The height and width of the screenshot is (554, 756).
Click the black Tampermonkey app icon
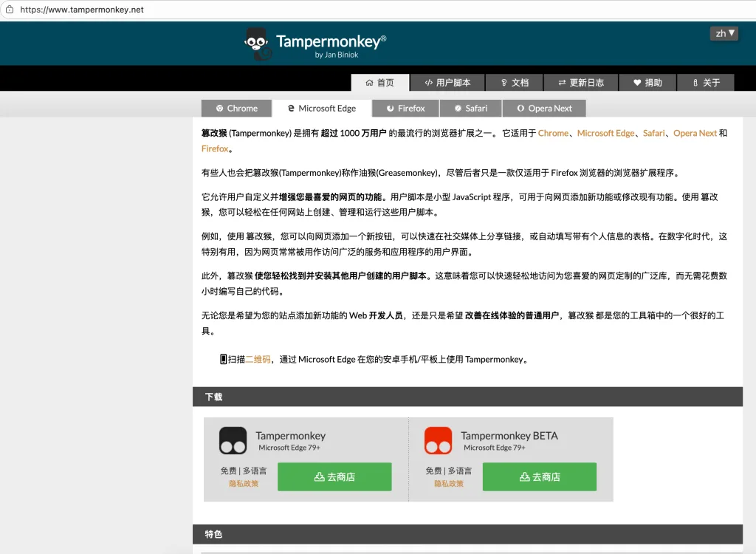[233, 440]
